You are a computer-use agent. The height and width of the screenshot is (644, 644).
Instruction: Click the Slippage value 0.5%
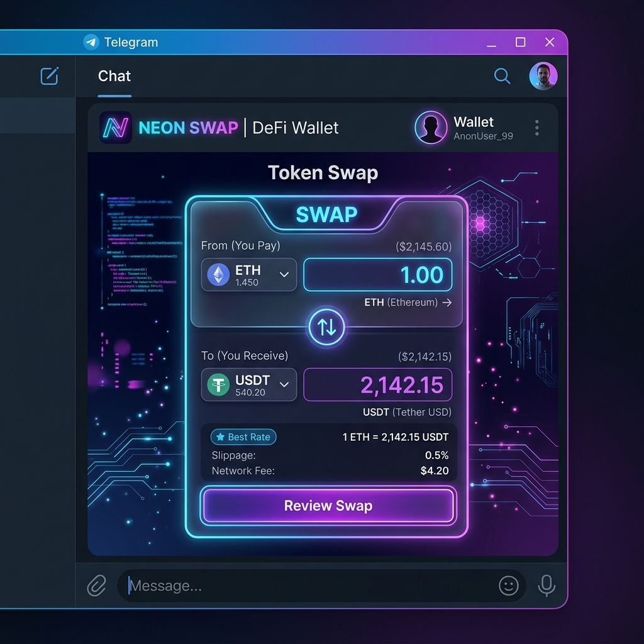(436, 455)
